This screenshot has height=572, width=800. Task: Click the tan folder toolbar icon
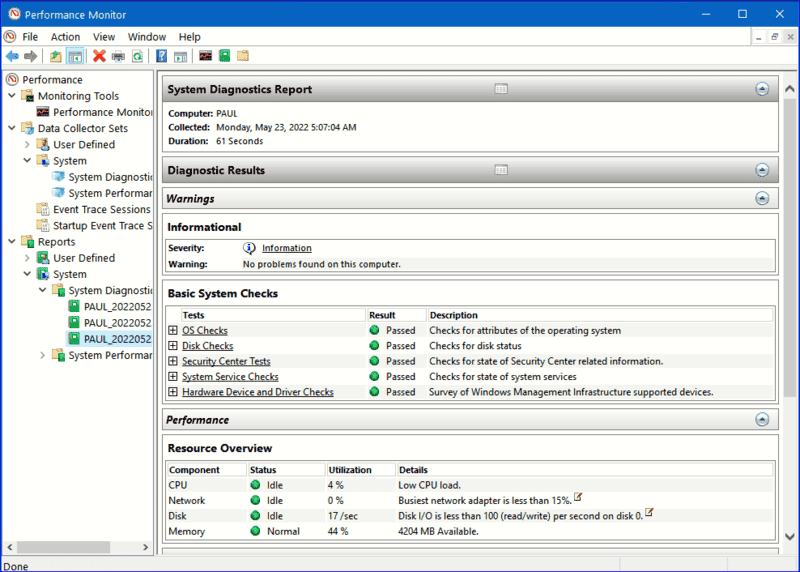pos(243,56)
